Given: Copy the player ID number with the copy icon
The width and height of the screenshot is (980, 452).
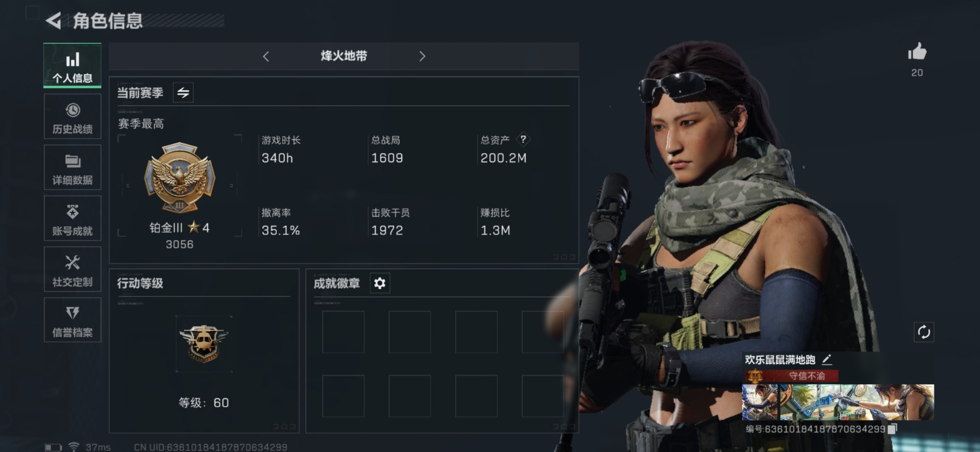Looking at the screenshot, I should [x=892, y=429].
